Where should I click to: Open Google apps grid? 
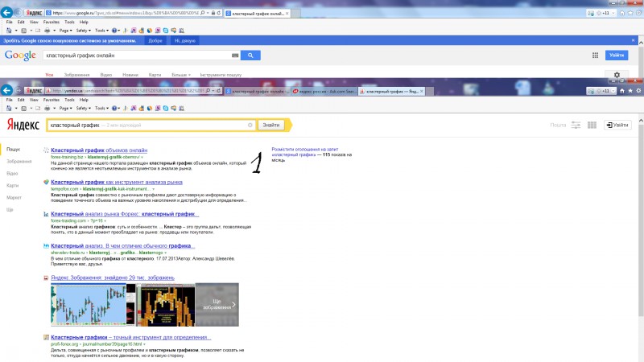pyautogui.click(x=595, y=56)
